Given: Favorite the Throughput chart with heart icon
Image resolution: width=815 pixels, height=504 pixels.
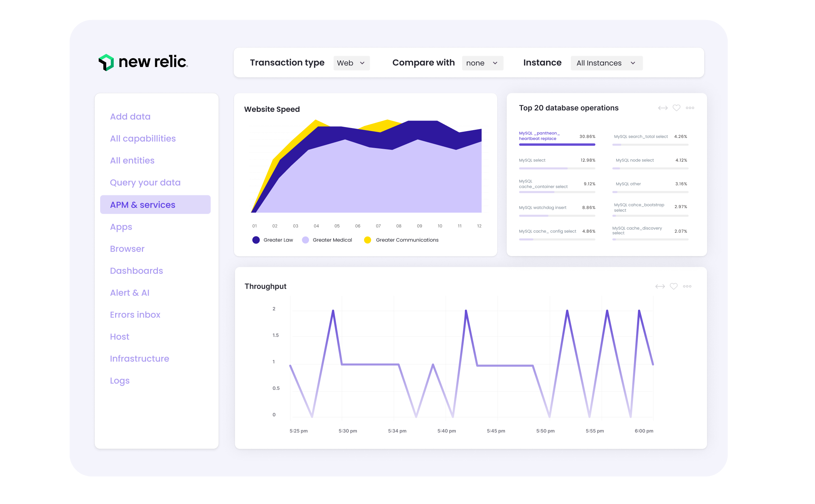Looking at the screenshot, I should (674, 286).
